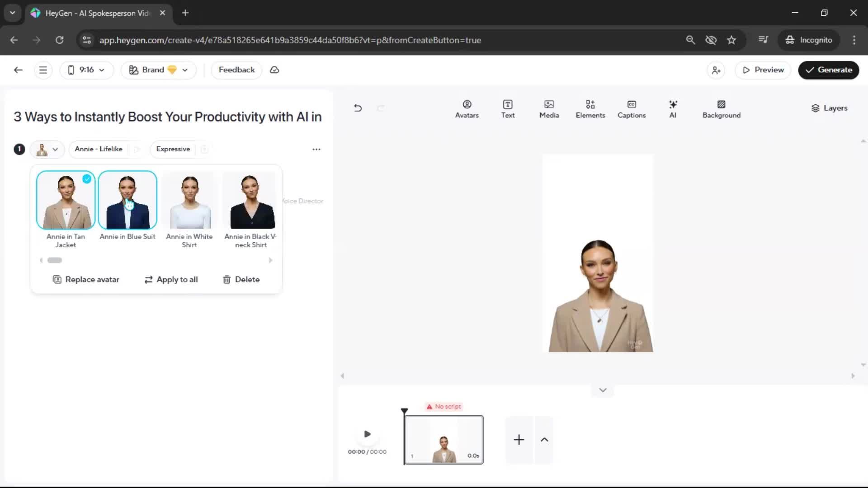Viewport: 868px width, 488px height.
Task: Click the Generate button
Action: [x=828, y=70]
